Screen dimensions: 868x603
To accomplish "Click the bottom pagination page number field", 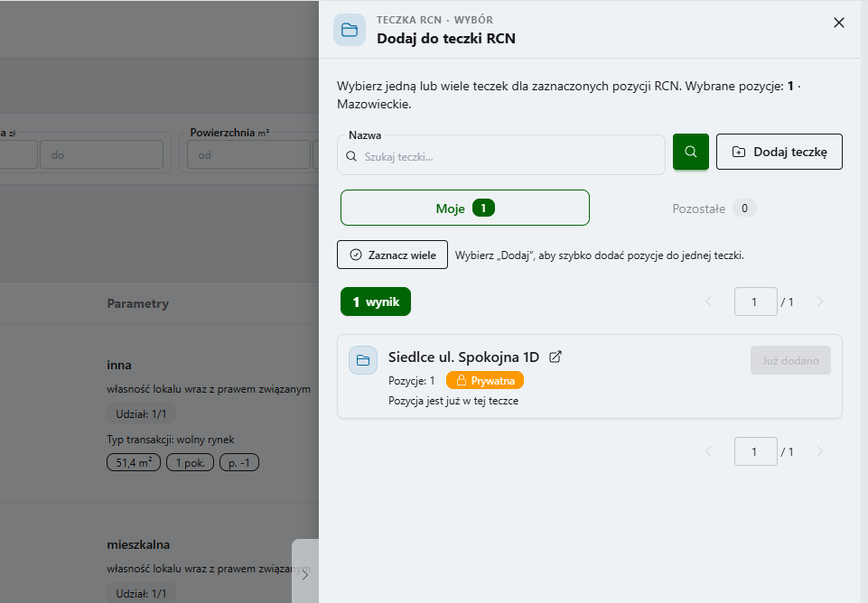I will (756, 451).
